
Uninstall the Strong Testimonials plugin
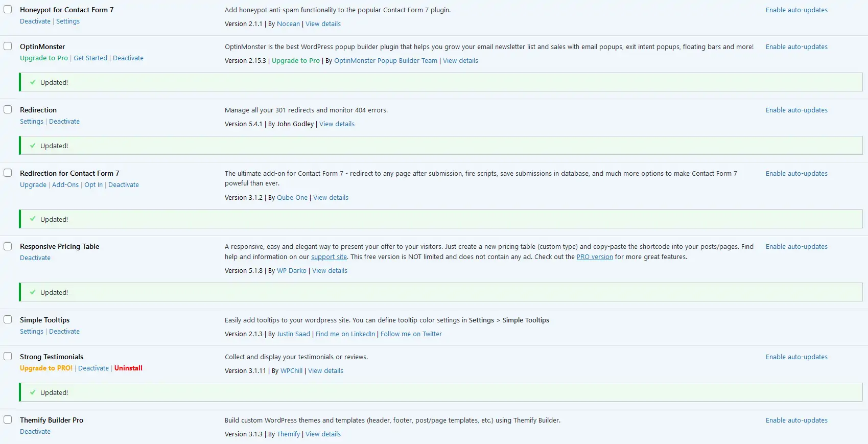click(x=128, y=368)
